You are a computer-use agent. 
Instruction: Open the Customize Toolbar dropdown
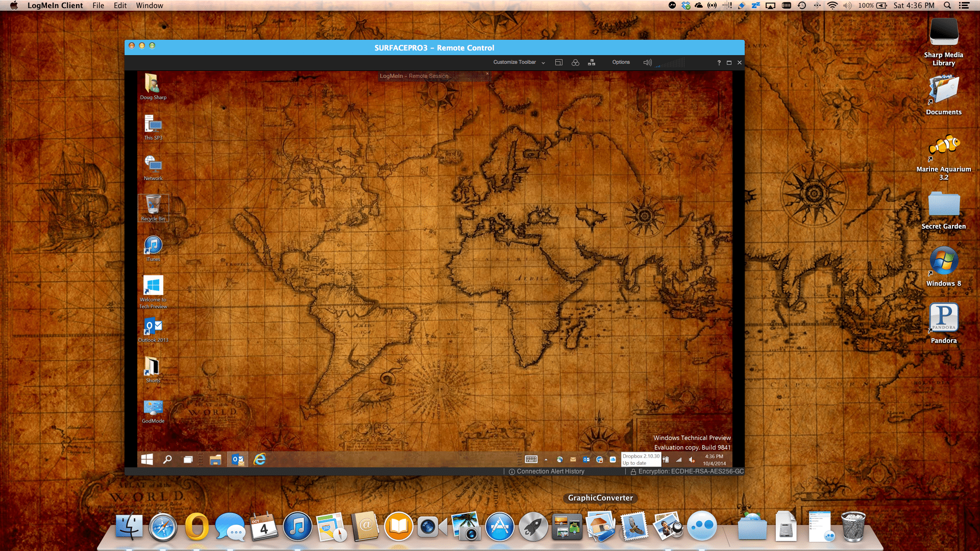tap(519, 62)
